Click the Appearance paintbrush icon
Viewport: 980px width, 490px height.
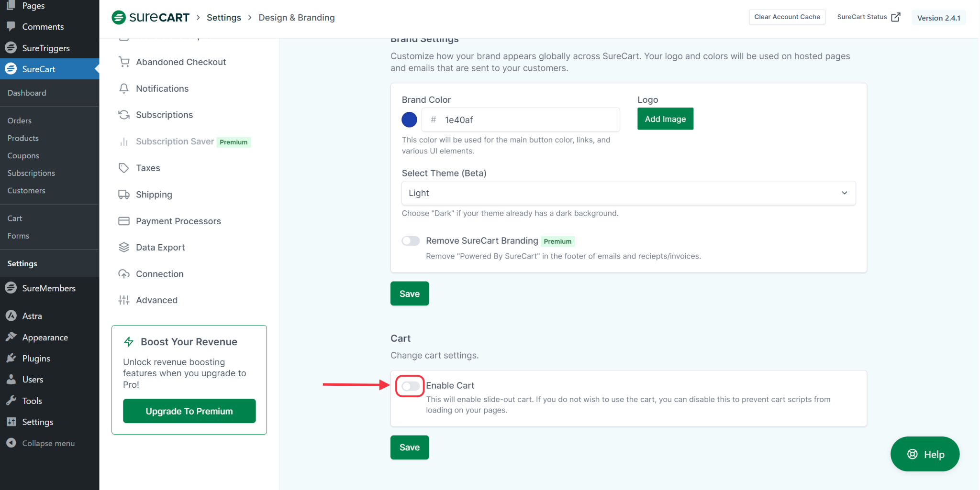click(11, 337)
